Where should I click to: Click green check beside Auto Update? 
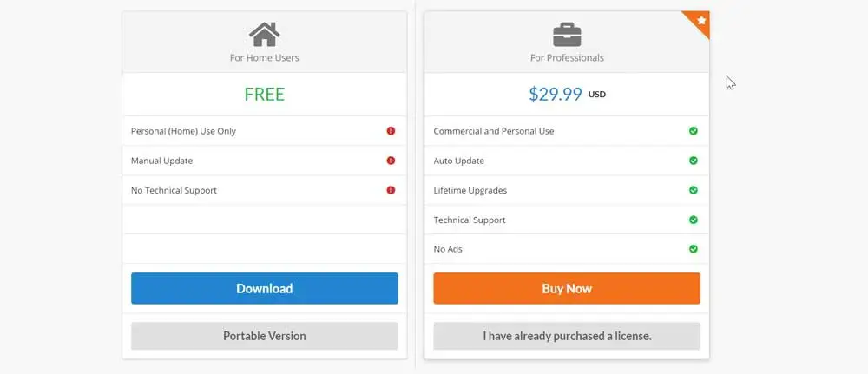click(x=693, y=161)
